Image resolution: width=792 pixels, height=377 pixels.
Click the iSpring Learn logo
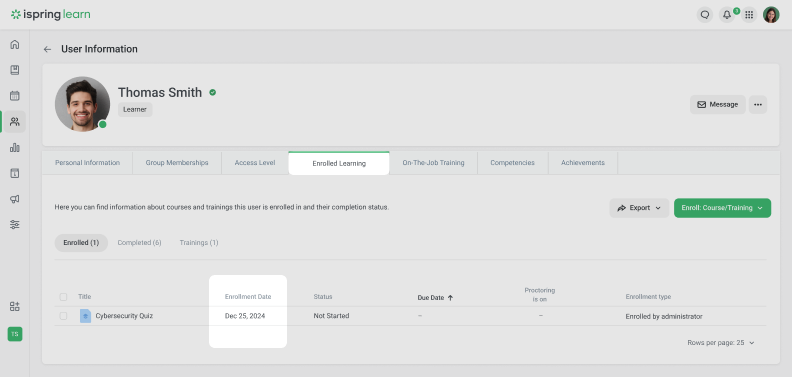[x=51, y=15]
